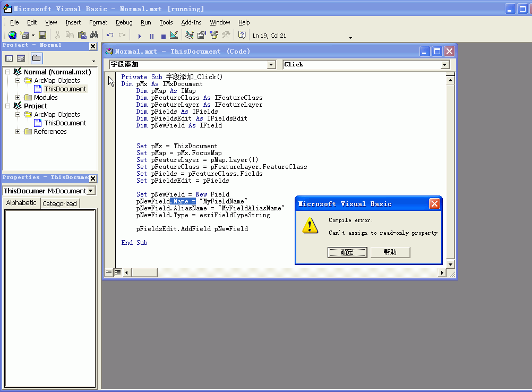Click the End Sub line in code
The height and width of the screenshot is (392, 532).
click(134, 243)
